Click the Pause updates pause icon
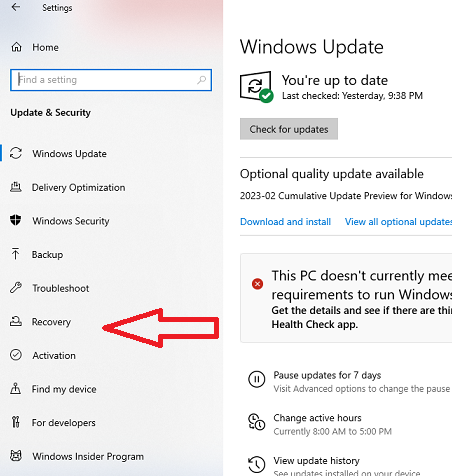 (x=256, y=379)
